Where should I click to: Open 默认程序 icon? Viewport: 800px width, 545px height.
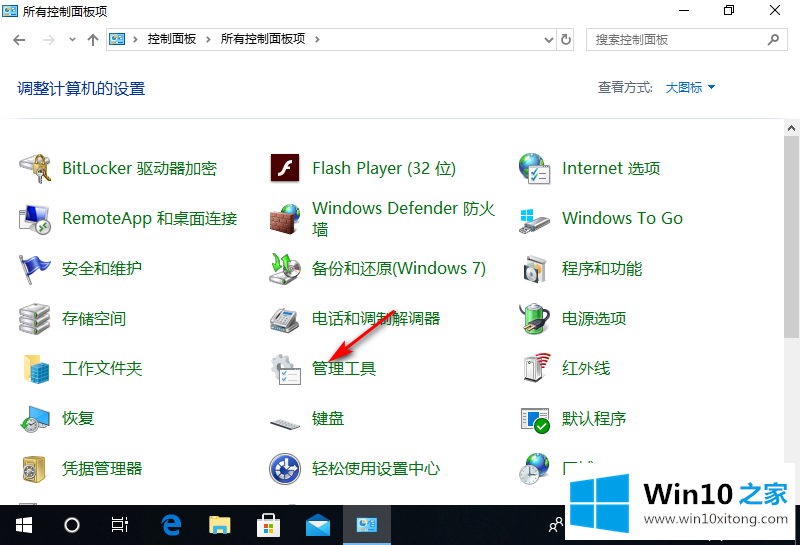[x=535, y=420]
